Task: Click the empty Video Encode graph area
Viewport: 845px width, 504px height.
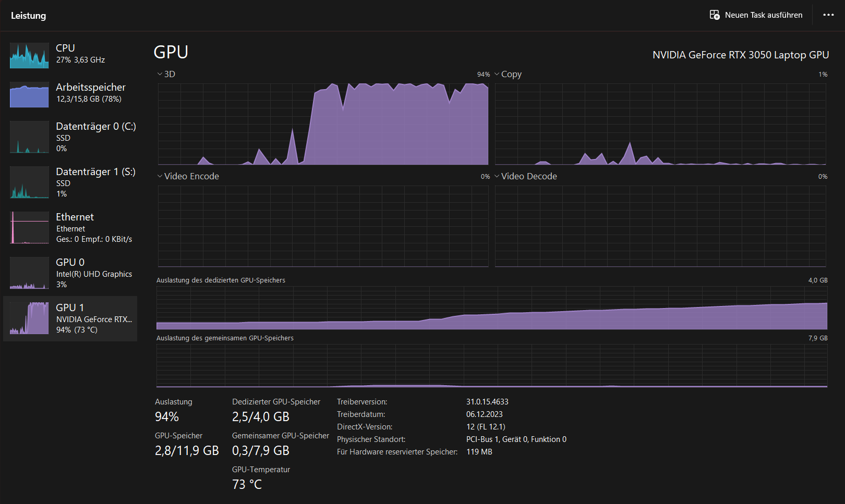Action: click(x=323, y=226)
